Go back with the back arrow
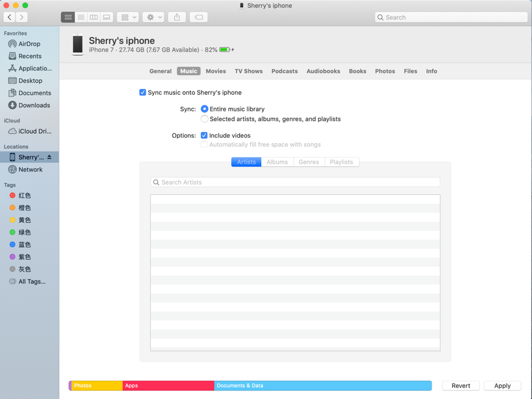Viewport: 532px width, 399px height. 10,18
